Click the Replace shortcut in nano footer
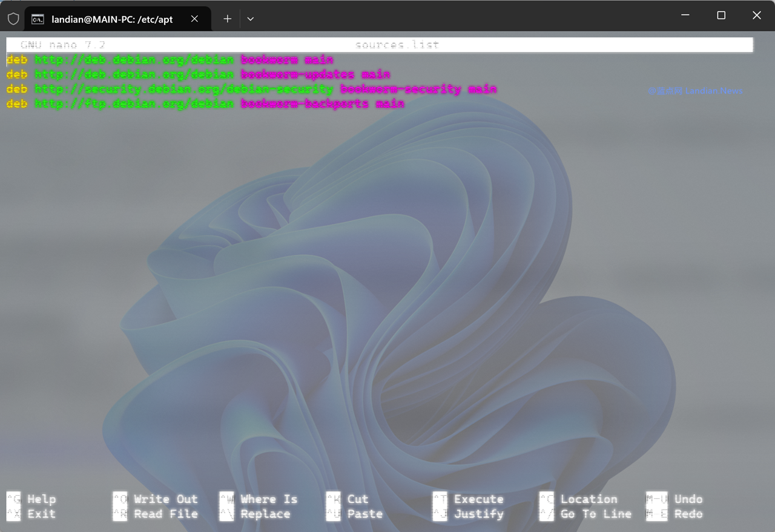 pos(265,514)
